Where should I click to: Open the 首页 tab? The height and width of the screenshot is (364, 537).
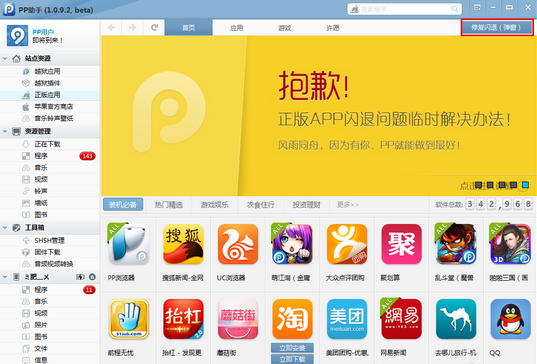(188, 27)
